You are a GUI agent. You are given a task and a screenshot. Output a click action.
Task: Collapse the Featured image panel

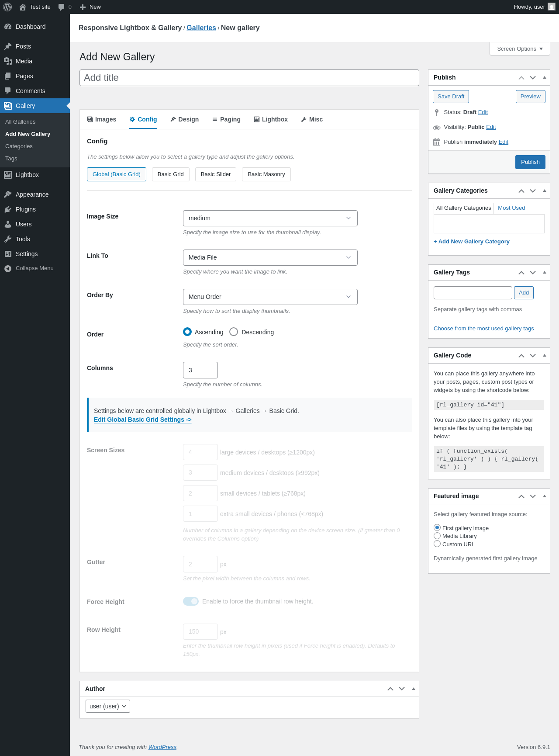[x=545, y=496]
